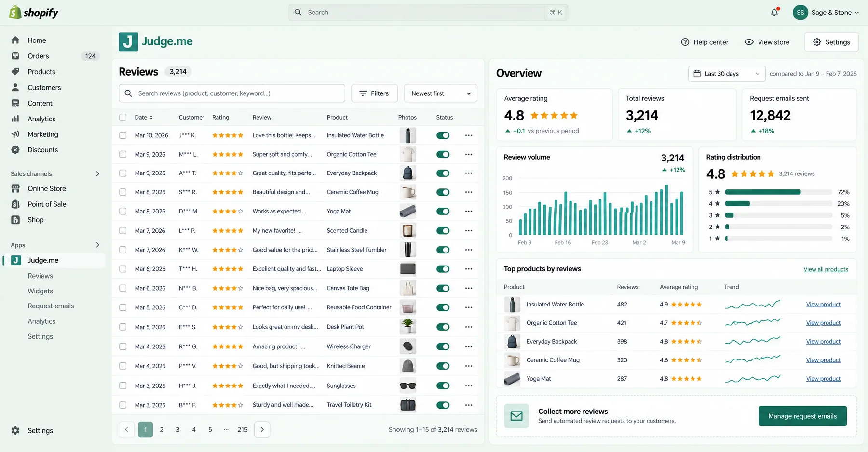Check the Scented Candle review checkbox
Viewport: 868px width, 452px height.
[x=123, y=231]
